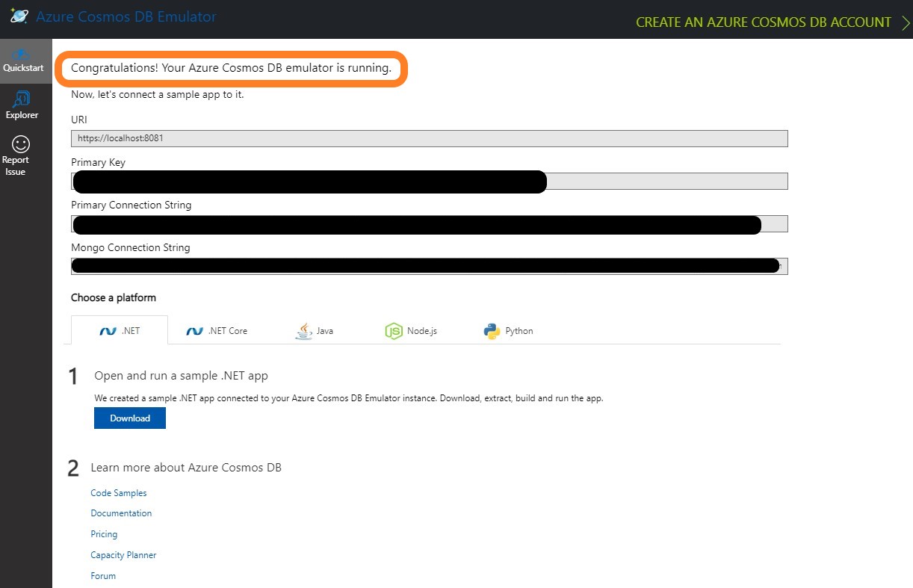The height and width of the screenshot is (588, 913).
Task: Click the Report Issue smiley icon
Action: [21, 143]
